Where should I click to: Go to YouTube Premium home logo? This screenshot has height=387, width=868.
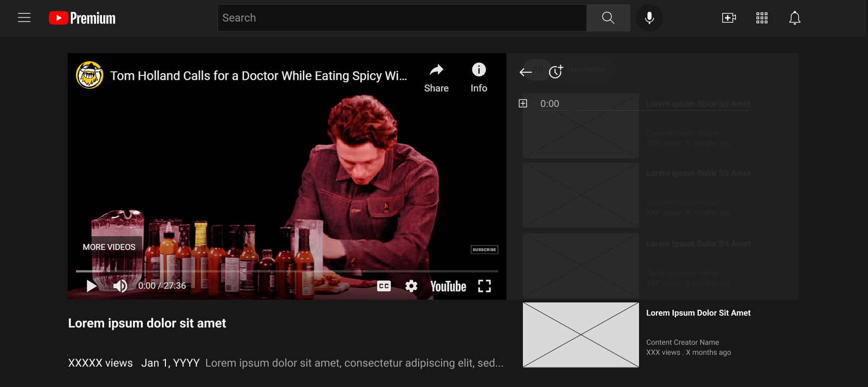82,18
